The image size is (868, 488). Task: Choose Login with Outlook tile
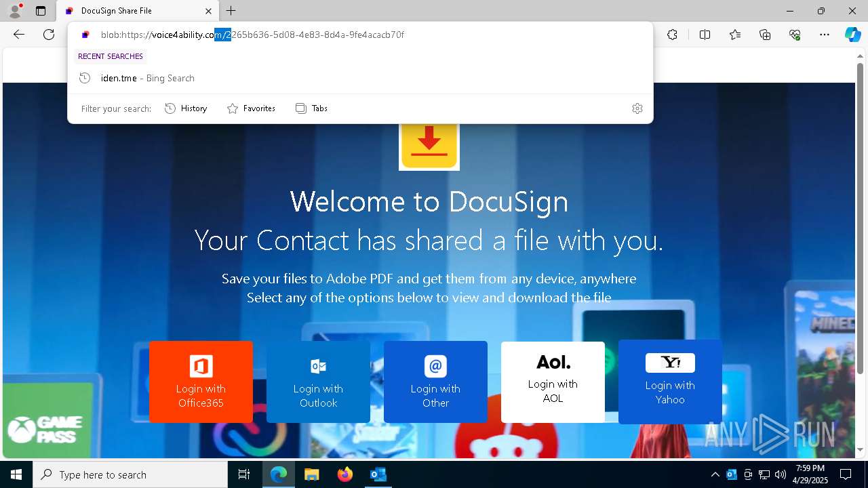(x=318, y=382)
